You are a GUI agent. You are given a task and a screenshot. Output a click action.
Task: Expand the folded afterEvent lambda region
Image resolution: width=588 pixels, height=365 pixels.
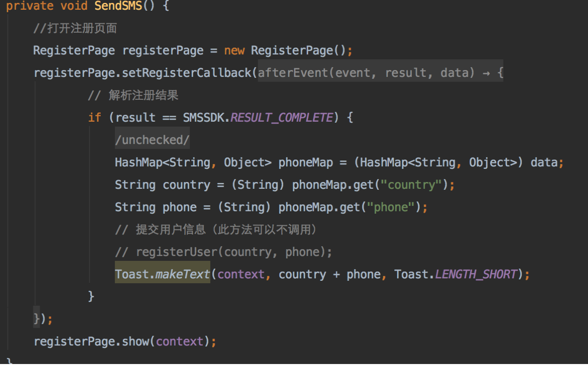pyautogui.click(x=380, y=73)
